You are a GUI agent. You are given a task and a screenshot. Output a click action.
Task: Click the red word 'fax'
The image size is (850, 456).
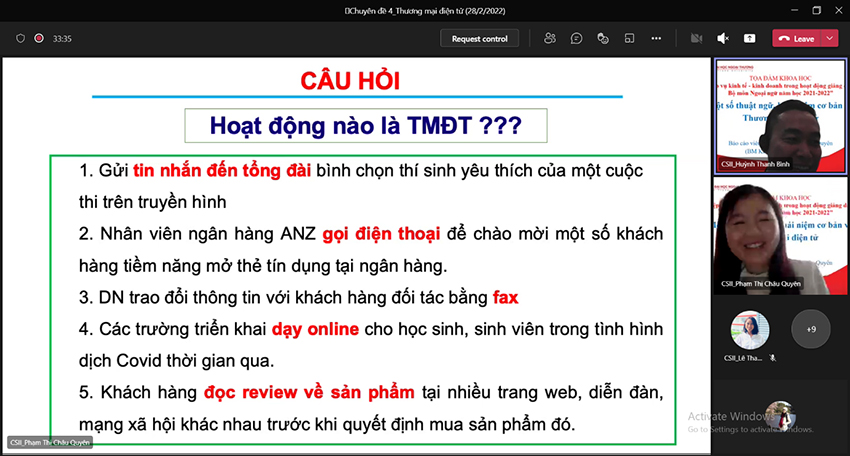pos(505,297)
